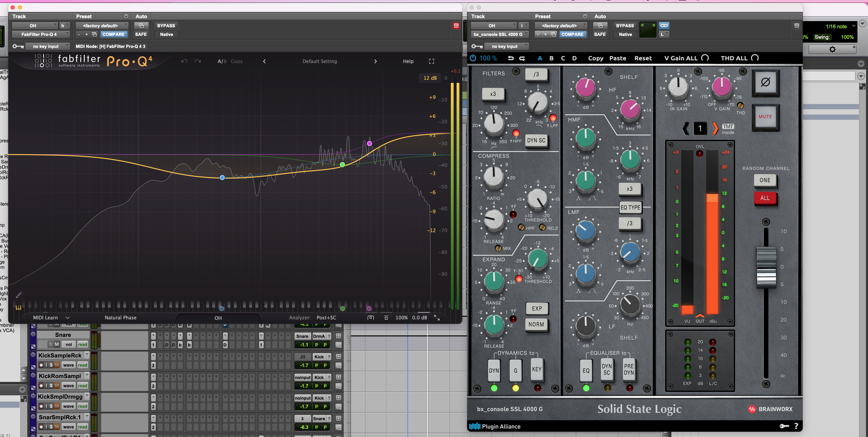Click the green EQ band node
The height and width of the screenshot is (437, 868).
[342, 165]
